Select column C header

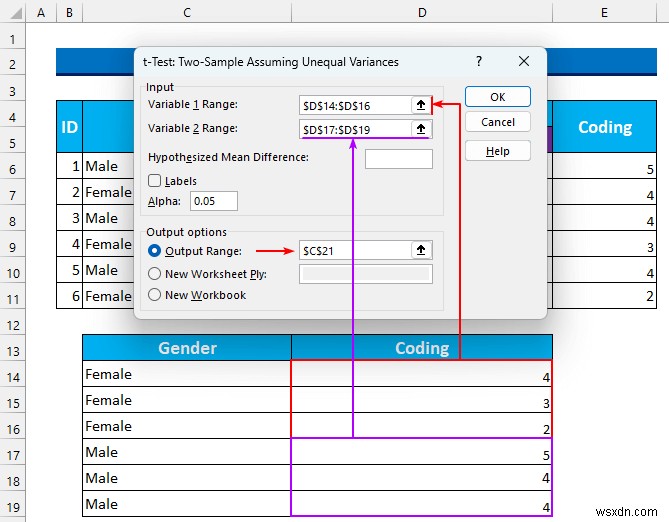pyautogui.click(x=187, y=13)
